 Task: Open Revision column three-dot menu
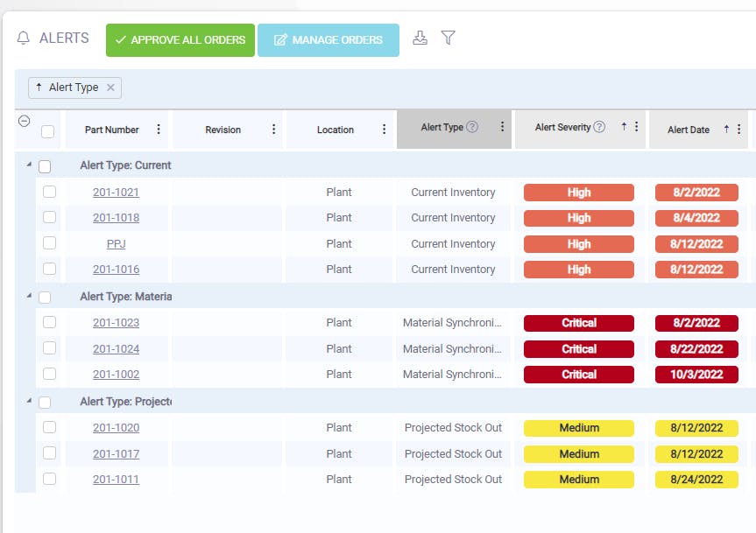(274, 129)
